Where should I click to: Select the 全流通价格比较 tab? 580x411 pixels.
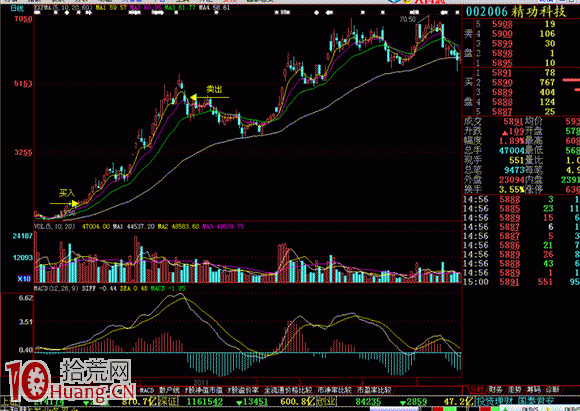(x=288, y=390)
